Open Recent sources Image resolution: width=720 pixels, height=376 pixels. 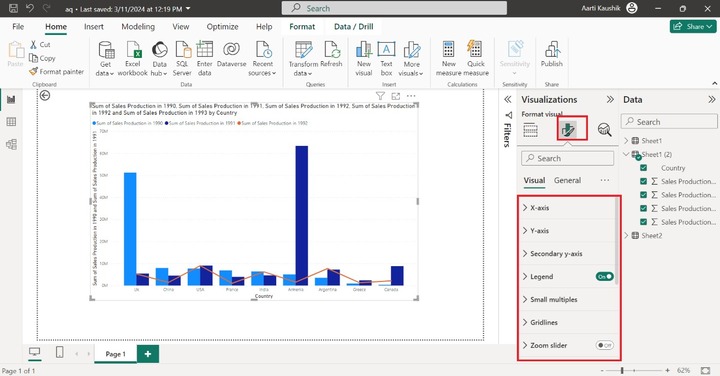(x=262, y=58)
